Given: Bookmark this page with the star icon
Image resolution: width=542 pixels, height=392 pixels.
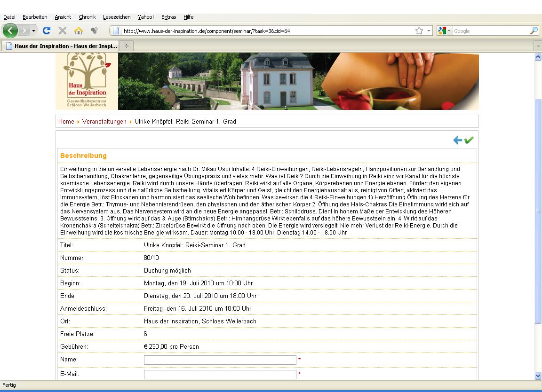Looking at the screenshot, I should click(419, 31).
